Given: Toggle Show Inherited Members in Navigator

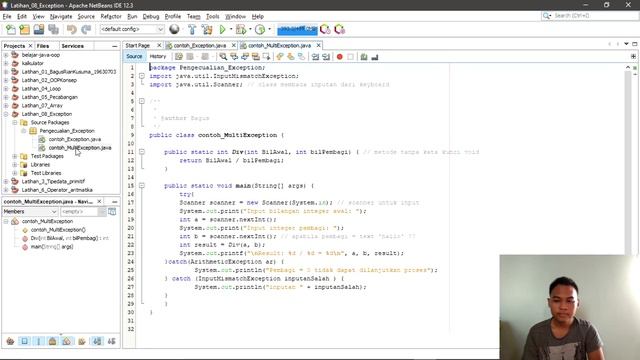Looking at the screenshot, I should click(10, 341).
